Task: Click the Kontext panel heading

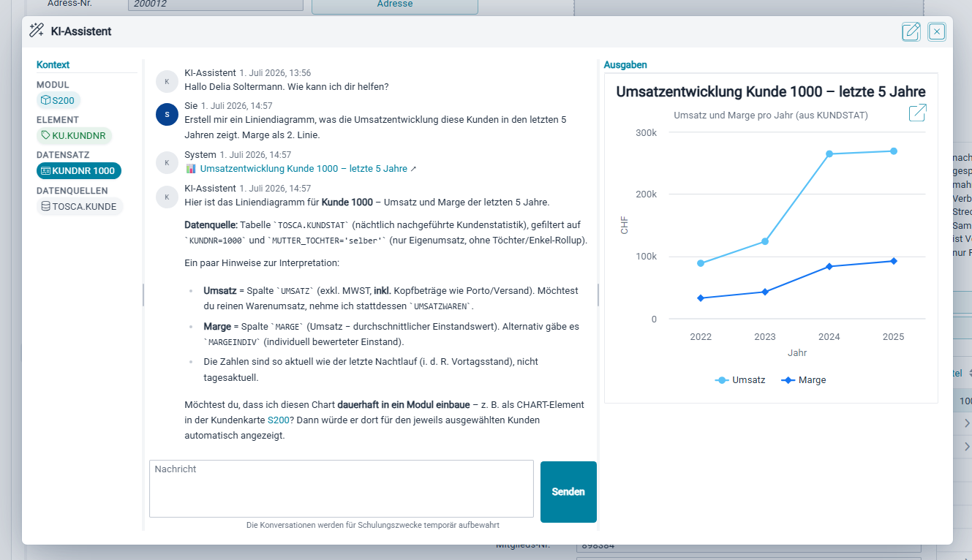Action: tap(53, 65)
